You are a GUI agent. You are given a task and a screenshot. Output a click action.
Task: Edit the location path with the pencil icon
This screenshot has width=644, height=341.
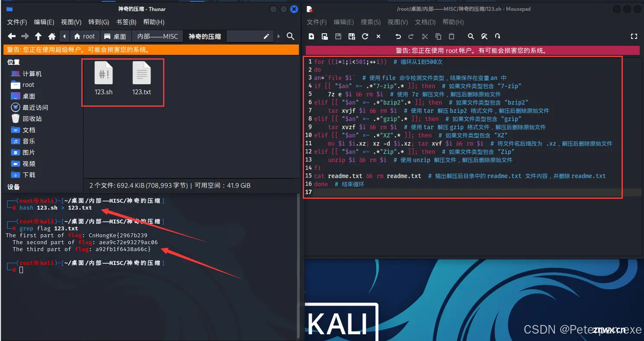point(266,36)
